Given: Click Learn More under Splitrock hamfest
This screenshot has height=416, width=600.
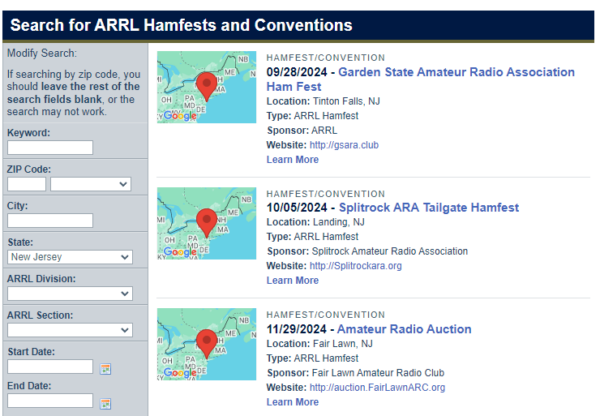Looking at the screenshot, I should (292, 281).
